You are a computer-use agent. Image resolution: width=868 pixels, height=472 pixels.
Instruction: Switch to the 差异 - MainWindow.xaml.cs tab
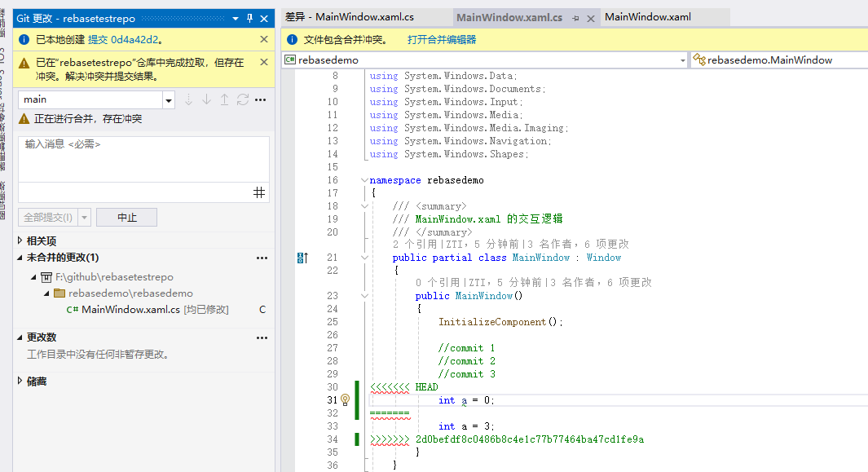(350, 17)
